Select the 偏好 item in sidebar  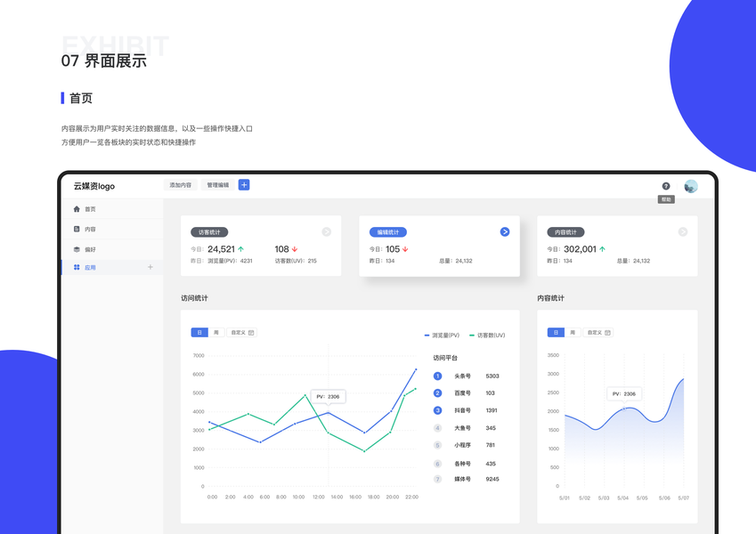pyautogui.click(x=112, y=249)
